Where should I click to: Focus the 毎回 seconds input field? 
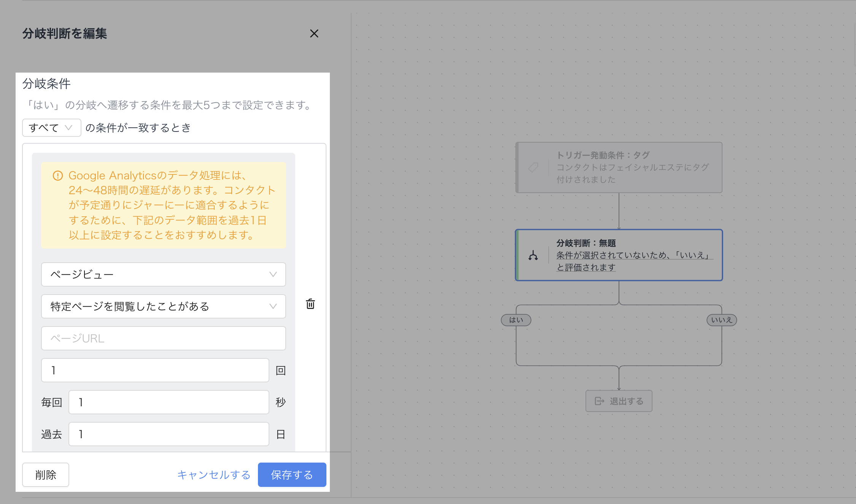[169, 402]
